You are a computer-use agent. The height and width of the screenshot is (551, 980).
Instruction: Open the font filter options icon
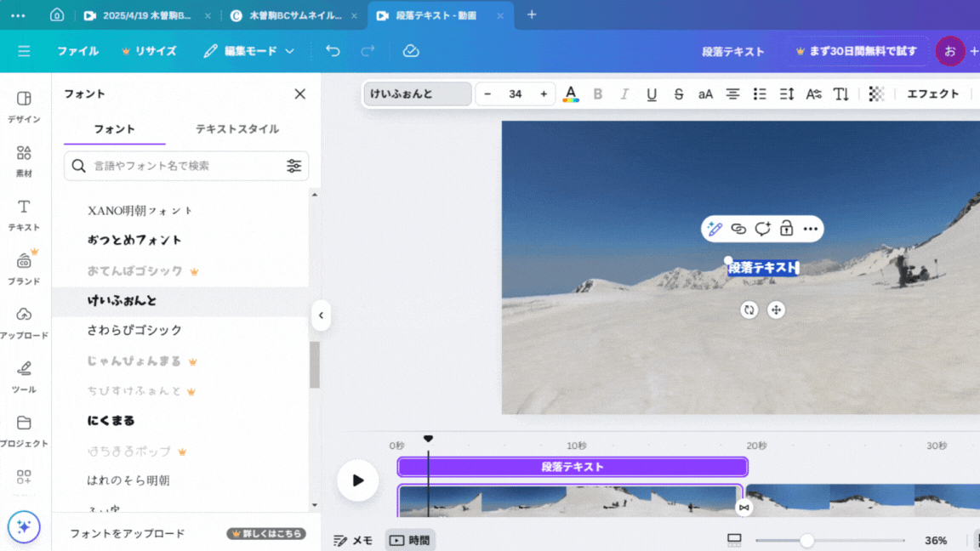pos(293,166)
